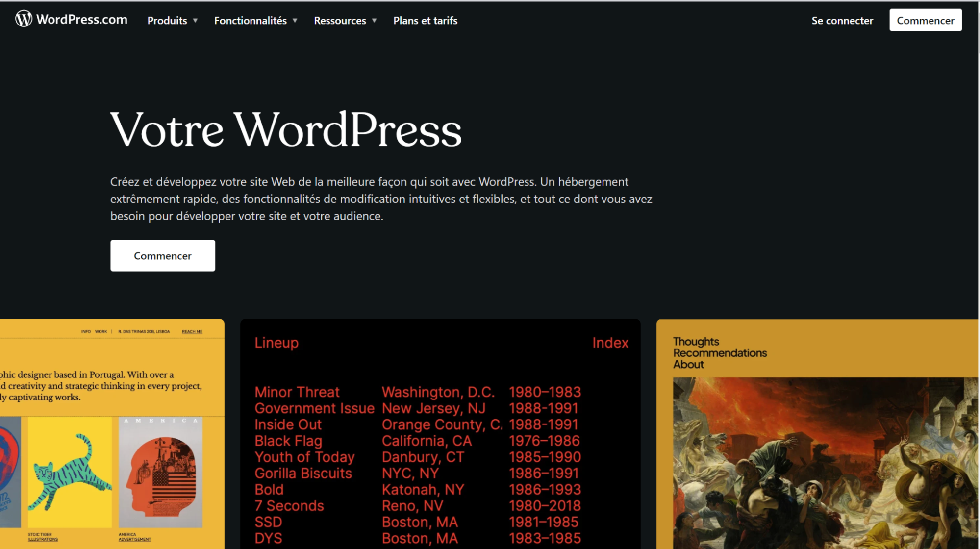
Task: Click the Thoughts link in gold card
Action: pyautogui.click(x=696, y=341)
